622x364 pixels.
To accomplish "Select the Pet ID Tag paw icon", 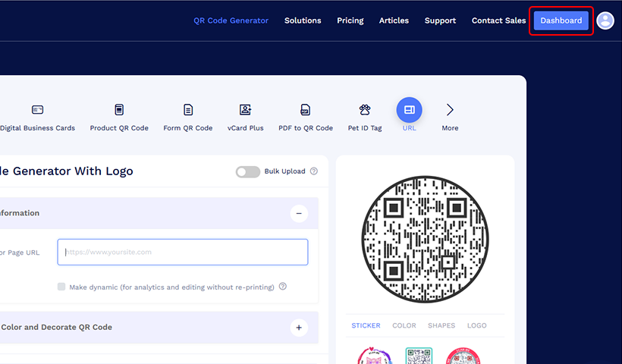I will (x=365, y=109).
